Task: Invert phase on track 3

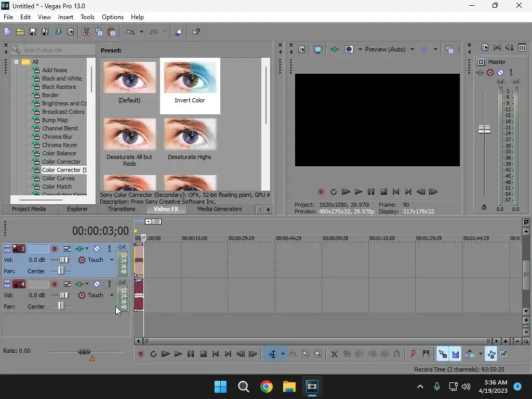Action: [67, 249]
